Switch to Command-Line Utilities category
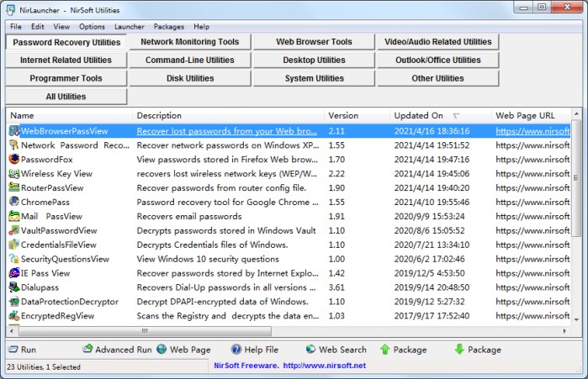 pyautogui.click(x=190, y=60)
